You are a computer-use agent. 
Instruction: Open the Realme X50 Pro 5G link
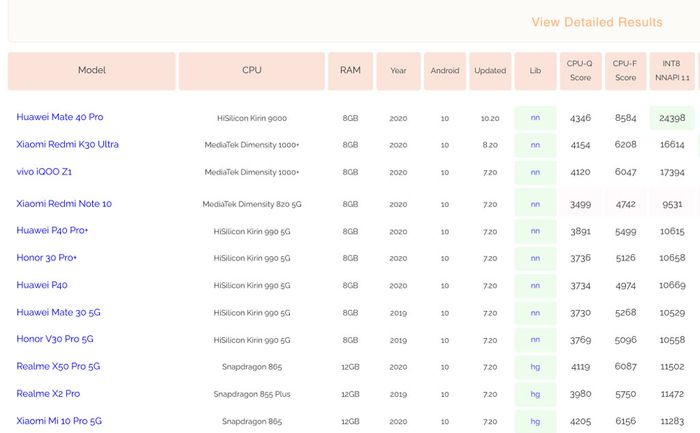58,366
